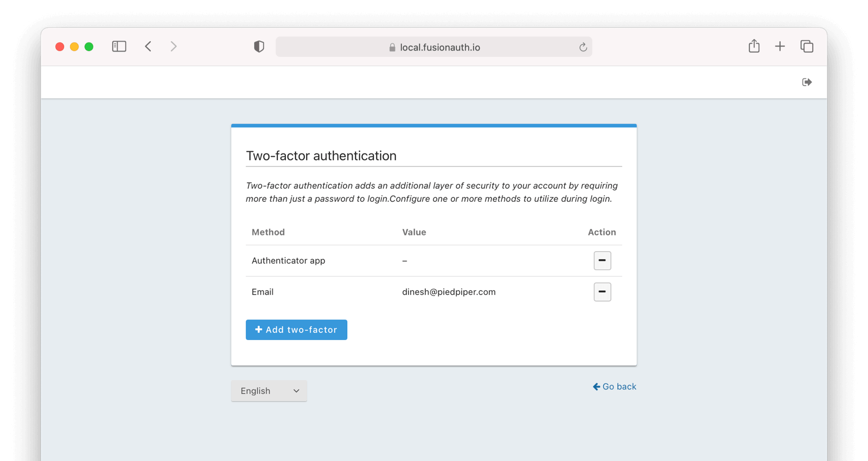Remove the Authenticator app method

pos(602,261)
